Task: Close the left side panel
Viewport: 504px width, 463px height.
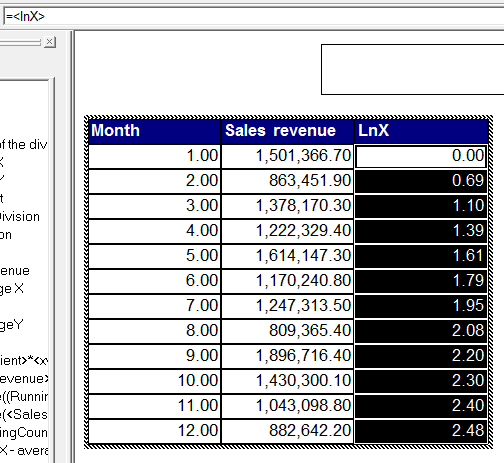Action: coord(49,42)
